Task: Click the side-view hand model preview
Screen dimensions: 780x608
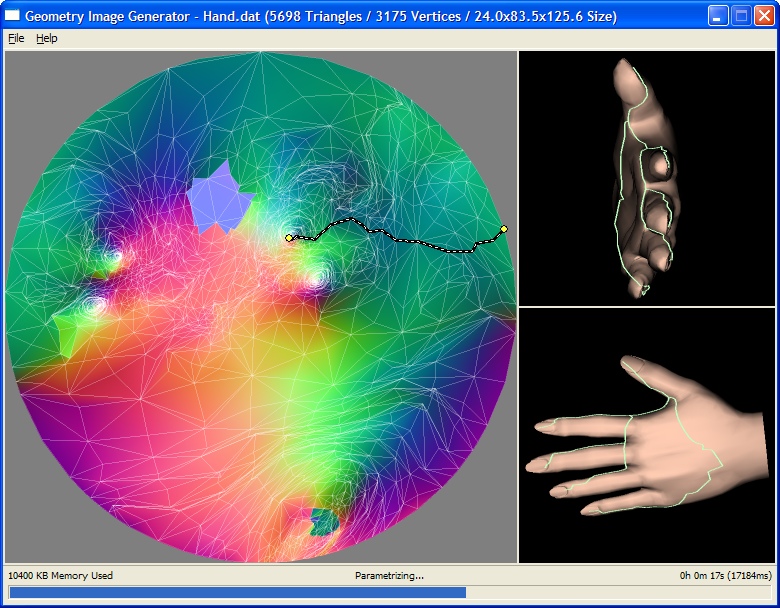Action: (647, 178)
